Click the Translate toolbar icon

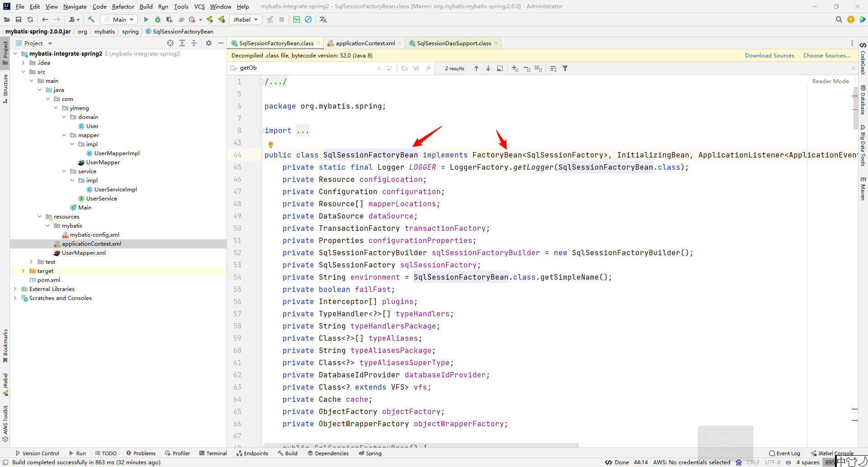click(x=323, y=19)
